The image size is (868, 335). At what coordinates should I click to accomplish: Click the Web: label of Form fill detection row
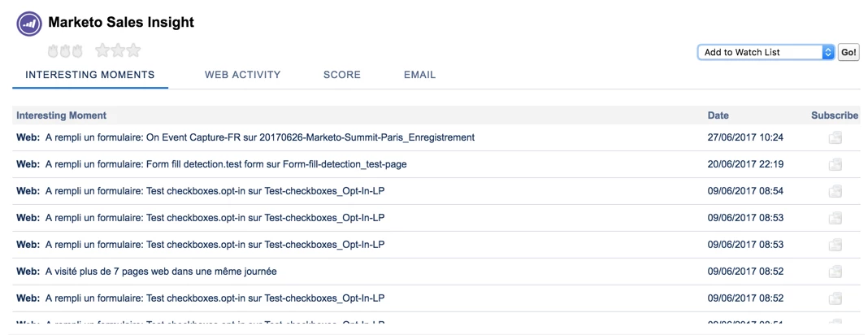point(28,164)
